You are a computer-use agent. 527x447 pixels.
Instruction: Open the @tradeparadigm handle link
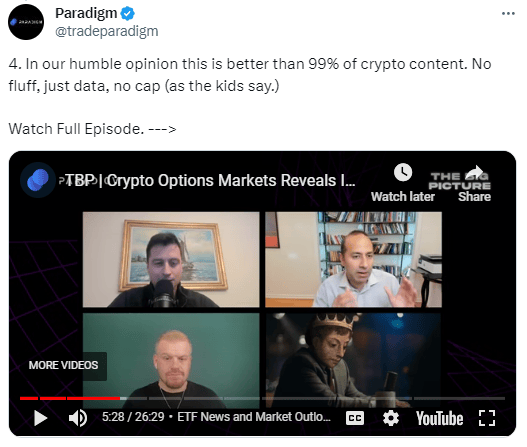[x=107, y=31]
